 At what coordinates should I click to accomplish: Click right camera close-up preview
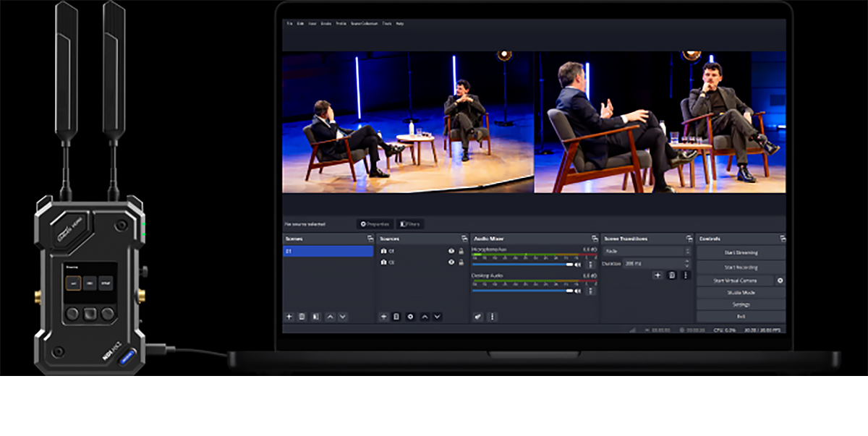(660, 121)
